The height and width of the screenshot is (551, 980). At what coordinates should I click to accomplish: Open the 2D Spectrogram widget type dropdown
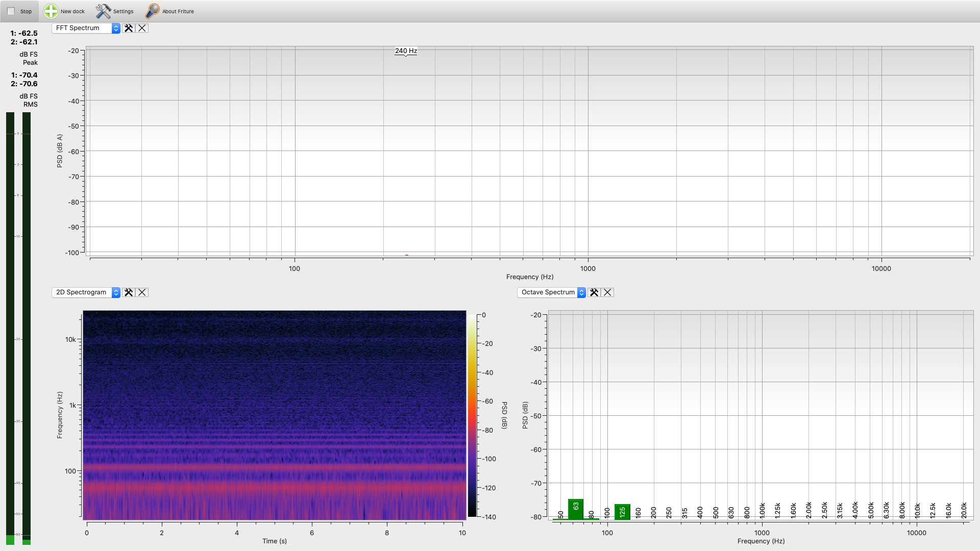click(86, 292)
